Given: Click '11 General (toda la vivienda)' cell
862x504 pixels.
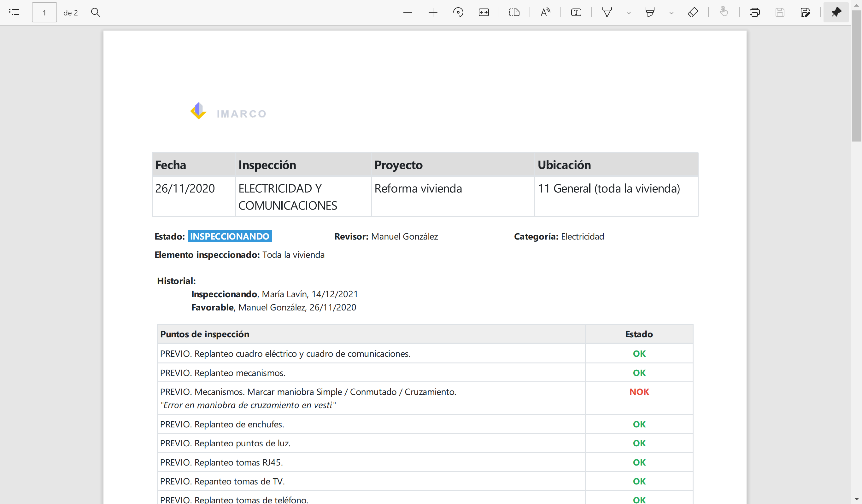Looking at the screenshot, I should pos(616,196).
